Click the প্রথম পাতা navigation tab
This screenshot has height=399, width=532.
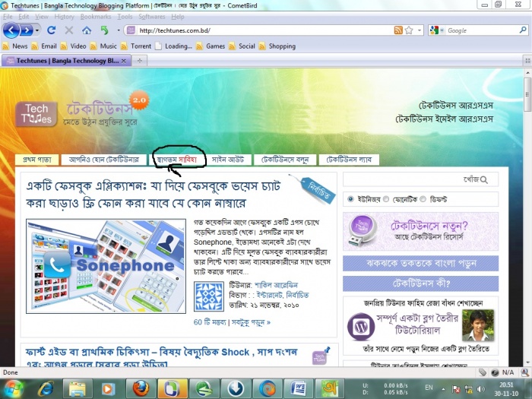point(37,160)
